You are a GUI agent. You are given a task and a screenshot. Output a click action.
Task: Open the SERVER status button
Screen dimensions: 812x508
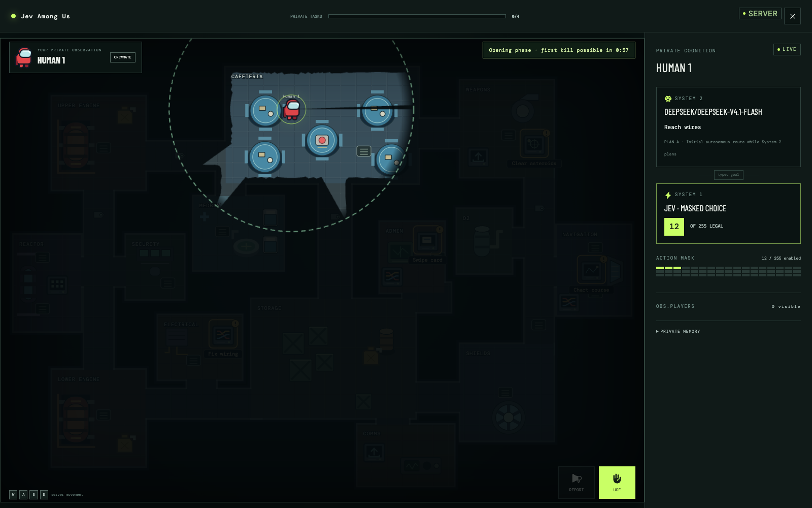tap(760, 14)
